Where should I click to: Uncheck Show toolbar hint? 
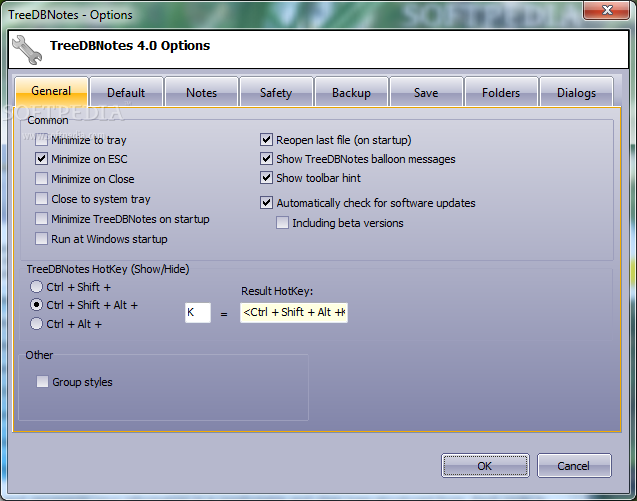pyautogui.click(x=266, y=178)
